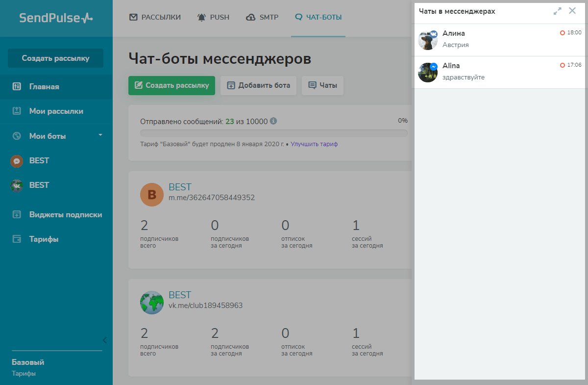
Task: Click the info icon beside sent messages
Action: (273, 121)
